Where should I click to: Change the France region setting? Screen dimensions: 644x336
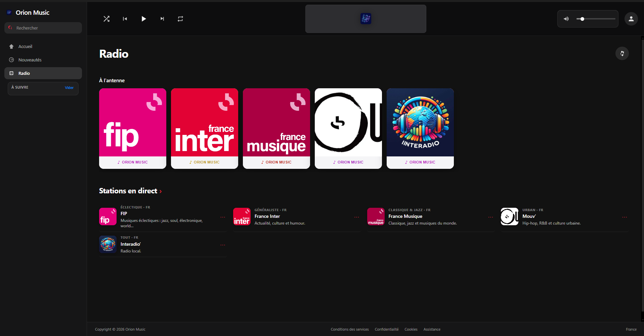pyautogui.click(x=631, y=329)
